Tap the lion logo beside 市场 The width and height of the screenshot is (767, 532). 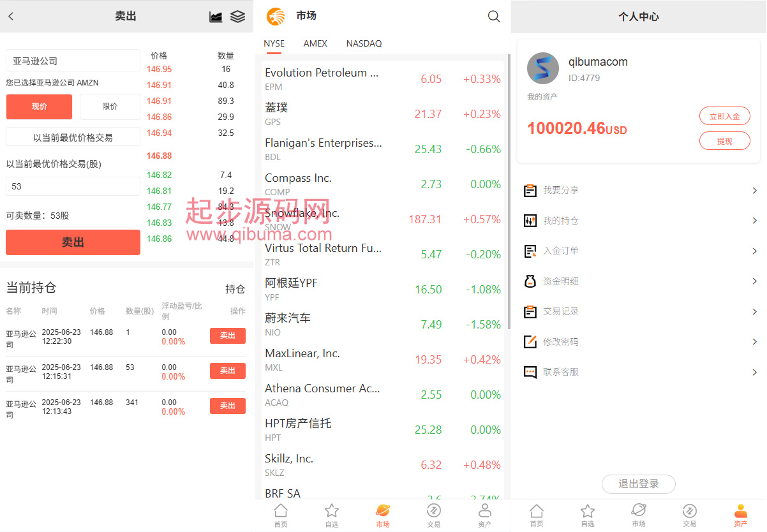pyautogui.click(x=276, y=17)
